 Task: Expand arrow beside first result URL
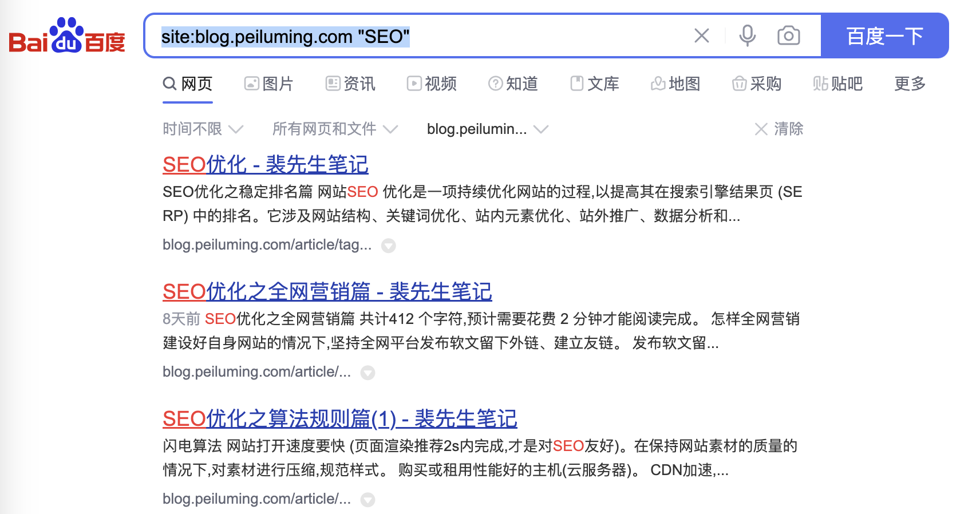[x=389, y=246]
